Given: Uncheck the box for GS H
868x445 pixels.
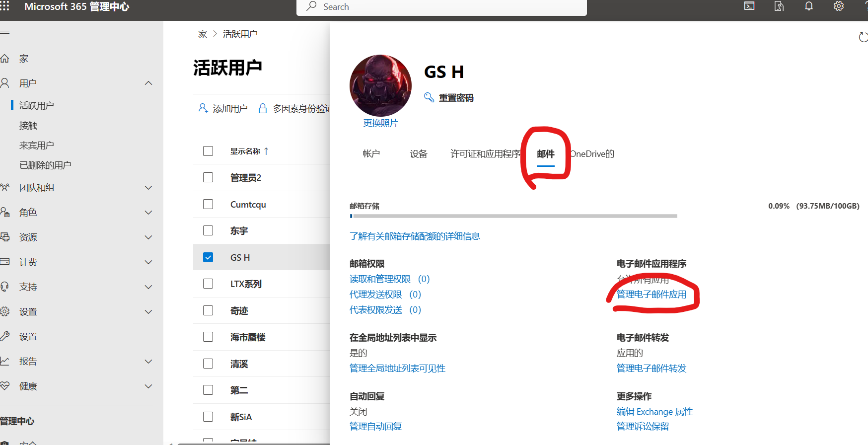Looking at the screenshot, I should (208, 257).
